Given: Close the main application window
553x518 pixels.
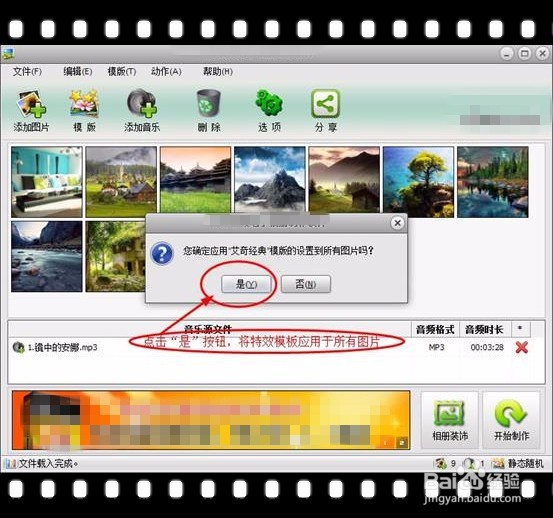Looking at the screenshot, I should (x=542, y=54).
